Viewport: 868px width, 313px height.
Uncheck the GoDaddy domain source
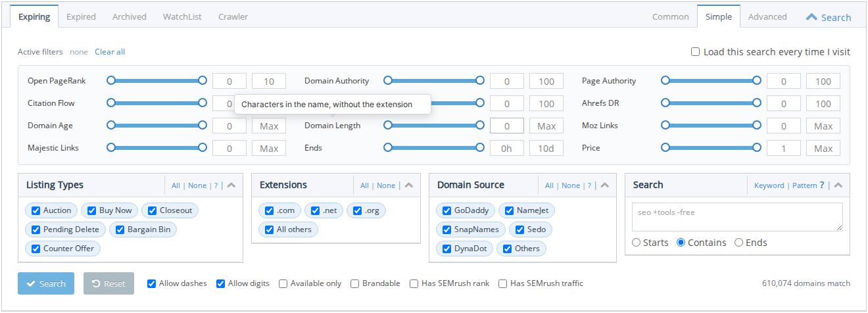[x=447, y=210]
